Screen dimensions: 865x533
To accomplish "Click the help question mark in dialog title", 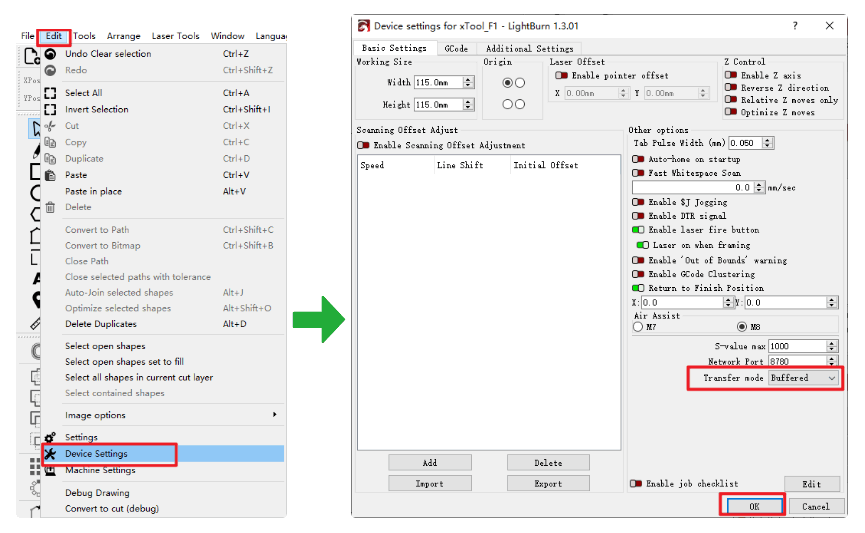I will (x=795, y=25).
